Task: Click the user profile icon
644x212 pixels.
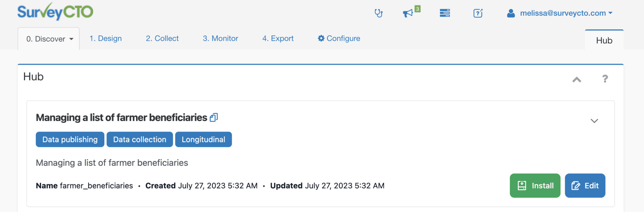Action: (x=511, y=13)
